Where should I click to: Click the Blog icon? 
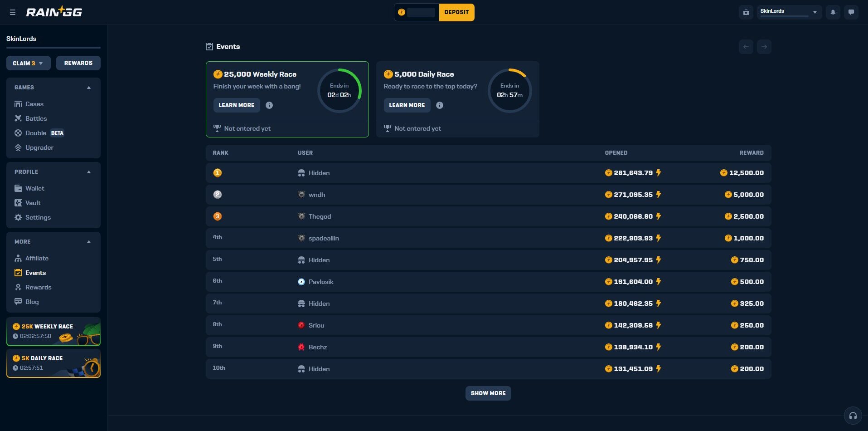18,302
